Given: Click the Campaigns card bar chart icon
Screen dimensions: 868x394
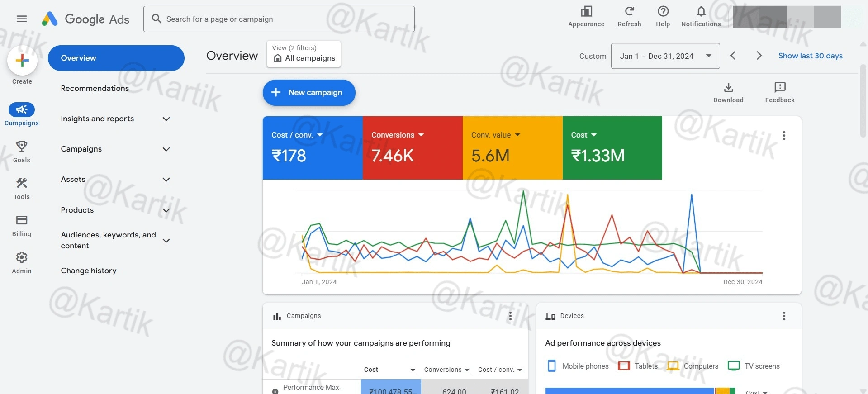Looking at the screenshot, I should tap(277, 316).
